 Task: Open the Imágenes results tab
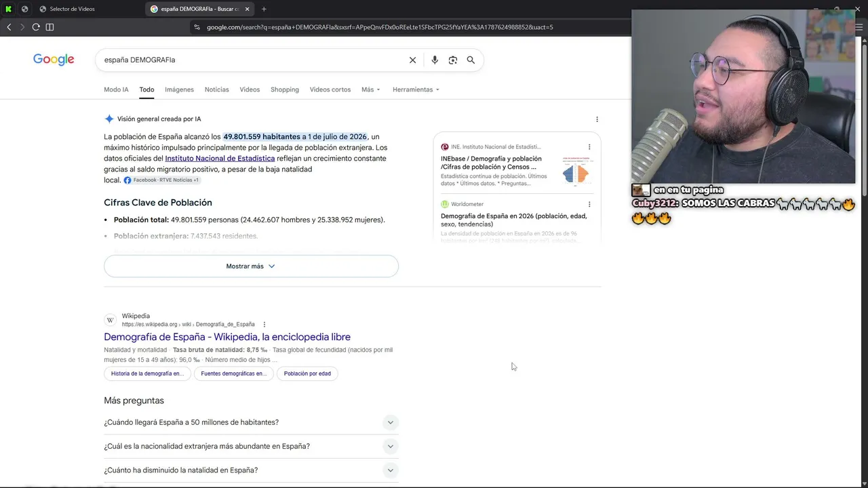coord(179,89)
